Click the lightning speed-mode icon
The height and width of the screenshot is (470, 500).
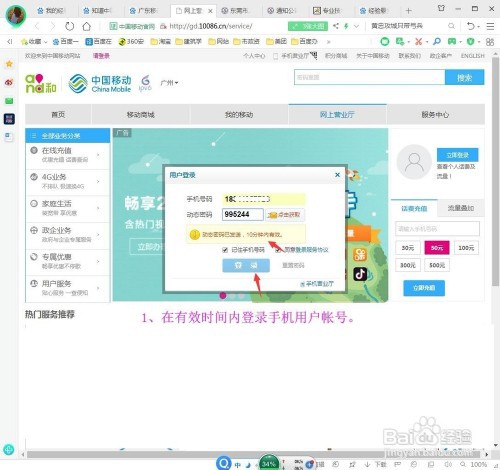coord(346,26)
